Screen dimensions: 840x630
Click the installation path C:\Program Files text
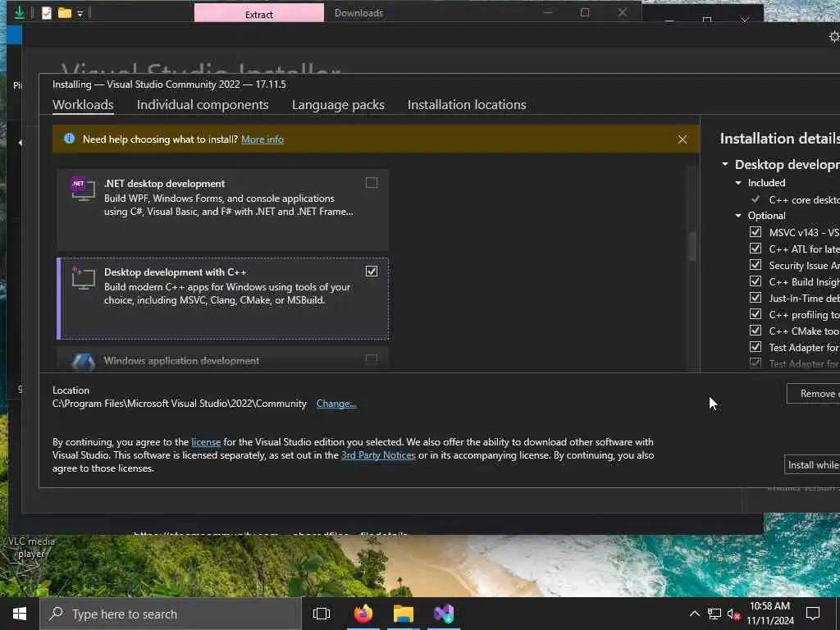(180, 404)
